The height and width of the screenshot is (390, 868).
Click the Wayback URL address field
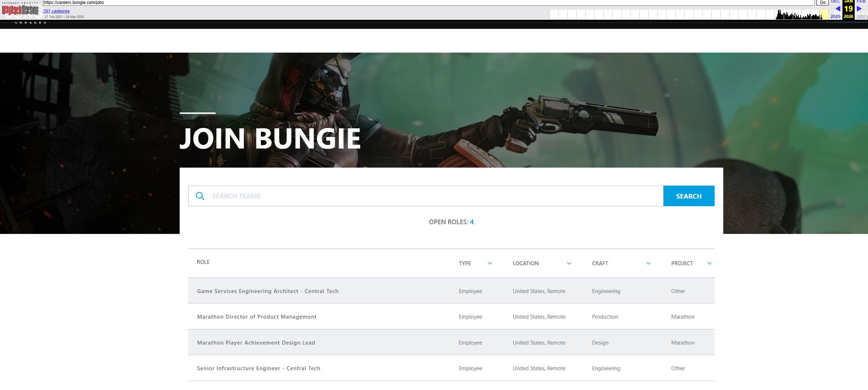point(428,3)
